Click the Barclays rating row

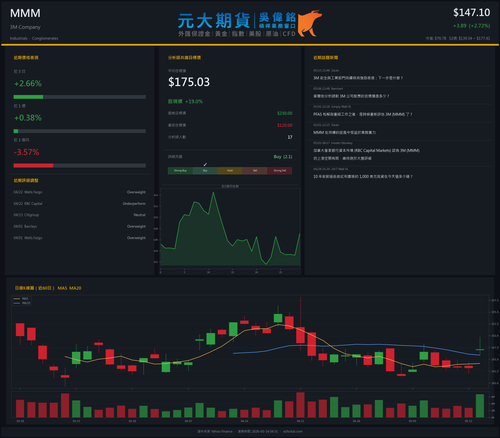coord(80,226)
